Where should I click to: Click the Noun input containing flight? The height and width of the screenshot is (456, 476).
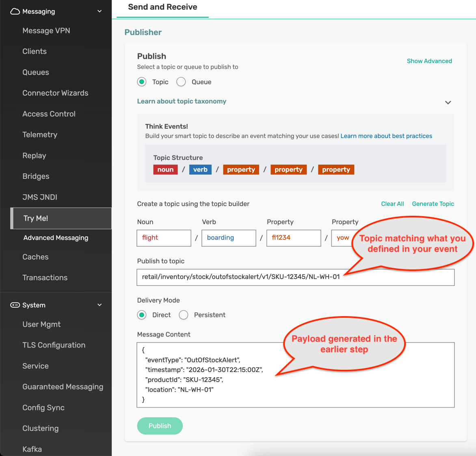click(164, 238)
